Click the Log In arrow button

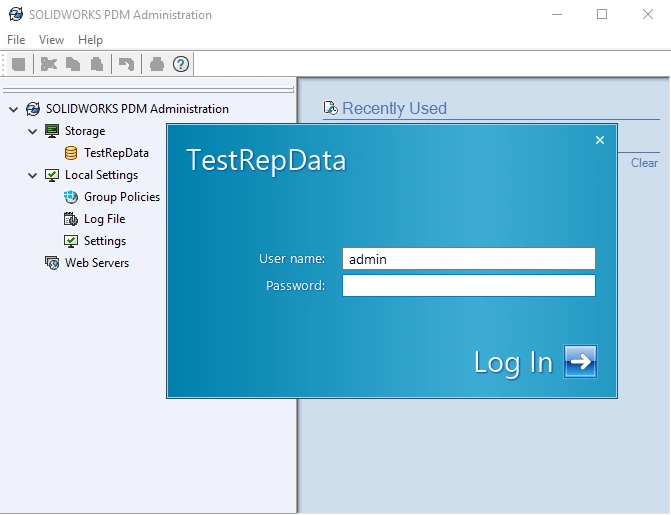(x=580, y=362)
